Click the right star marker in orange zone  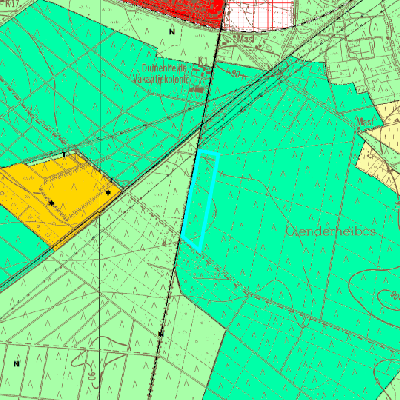(x=108, y=192)
